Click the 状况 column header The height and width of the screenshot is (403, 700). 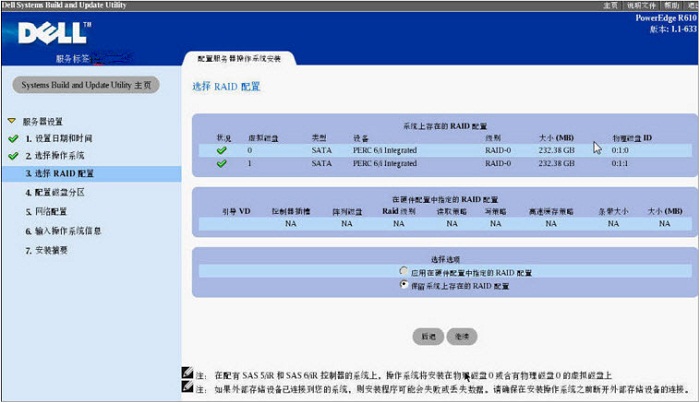pos(224,138)
